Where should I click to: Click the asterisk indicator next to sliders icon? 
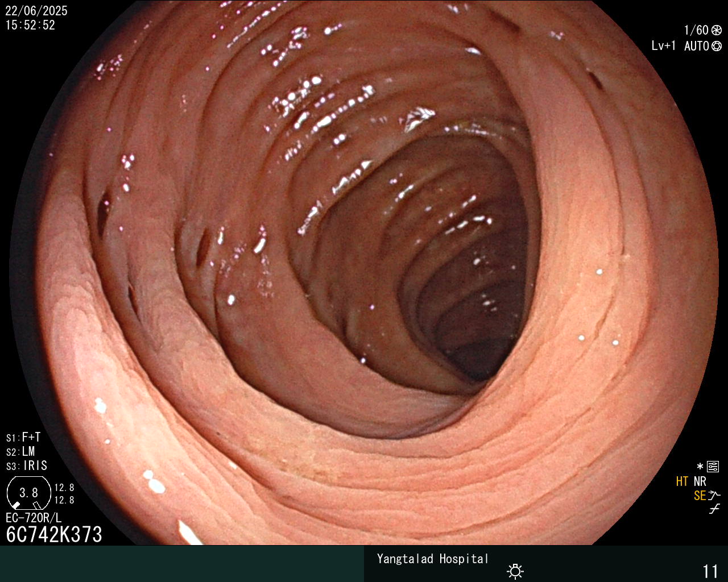point(700,467)
